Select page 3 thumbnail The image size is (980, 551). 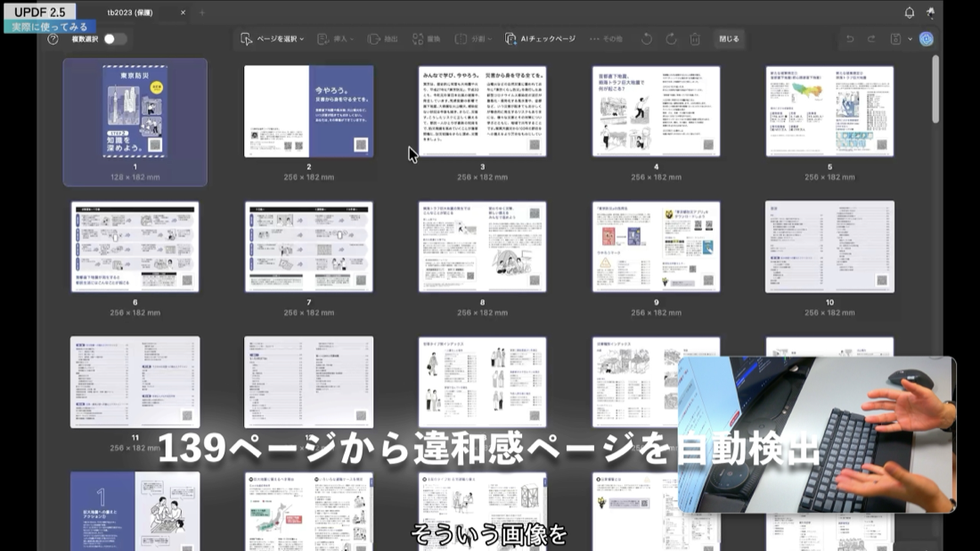pos(483,111)
